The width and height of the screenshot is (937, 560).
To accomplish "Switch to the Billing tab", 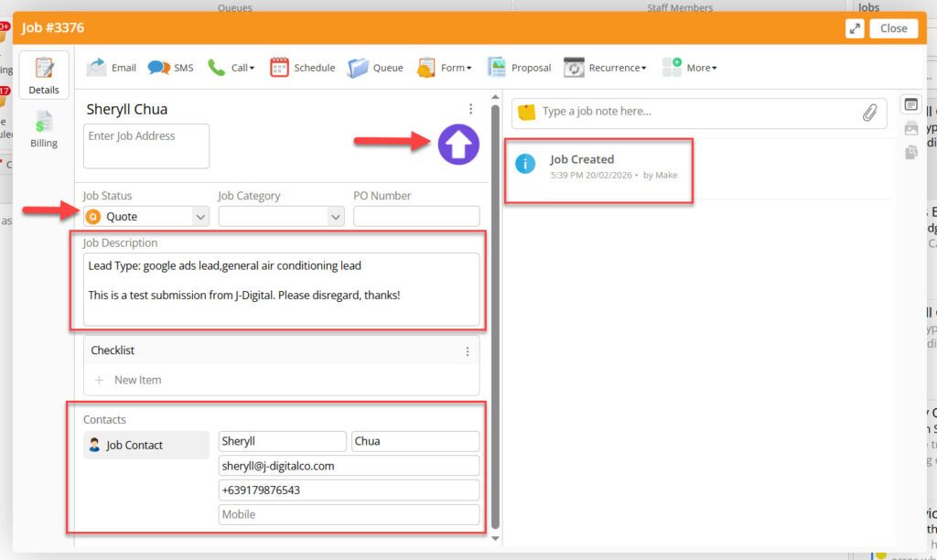I will pos(44,129).
